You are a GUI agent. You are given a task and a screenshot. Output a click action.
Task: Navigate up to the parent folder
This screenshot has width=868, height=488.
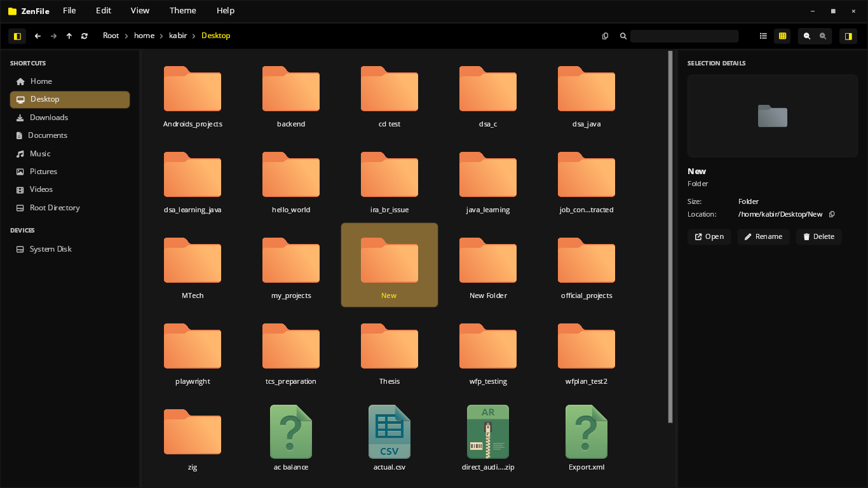pyautogui.click(x=69, y=36)
